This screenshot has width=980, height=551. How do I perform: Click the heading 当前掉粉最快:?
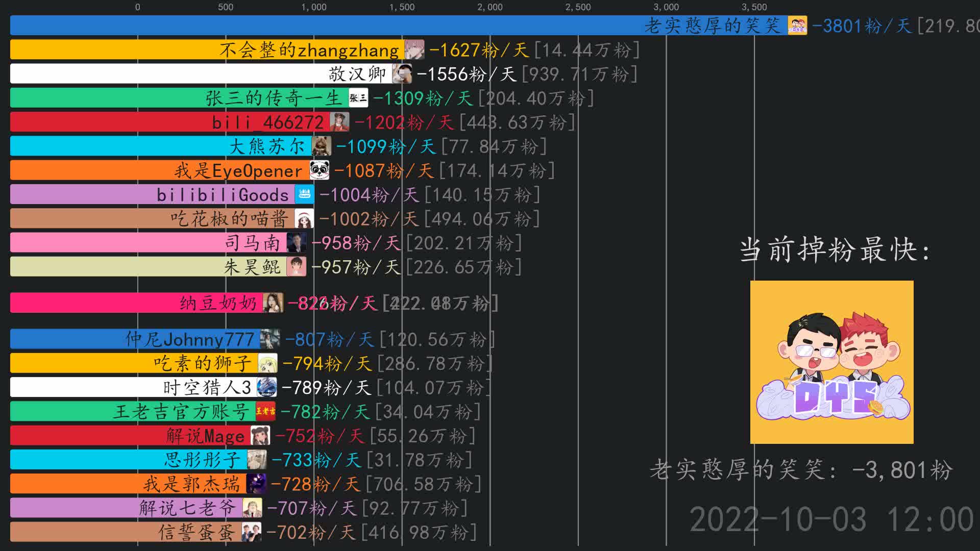point(836,250)
